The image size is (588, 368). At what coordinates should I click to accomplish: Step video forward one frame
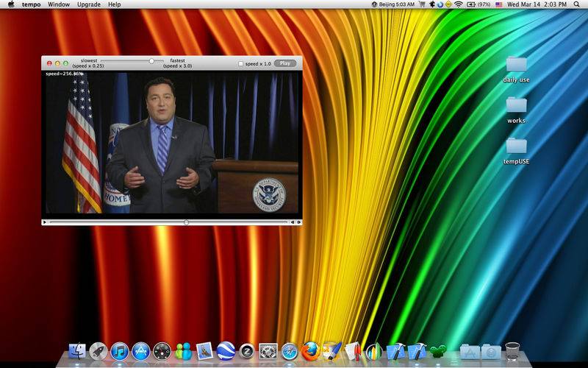coord(299,222)
